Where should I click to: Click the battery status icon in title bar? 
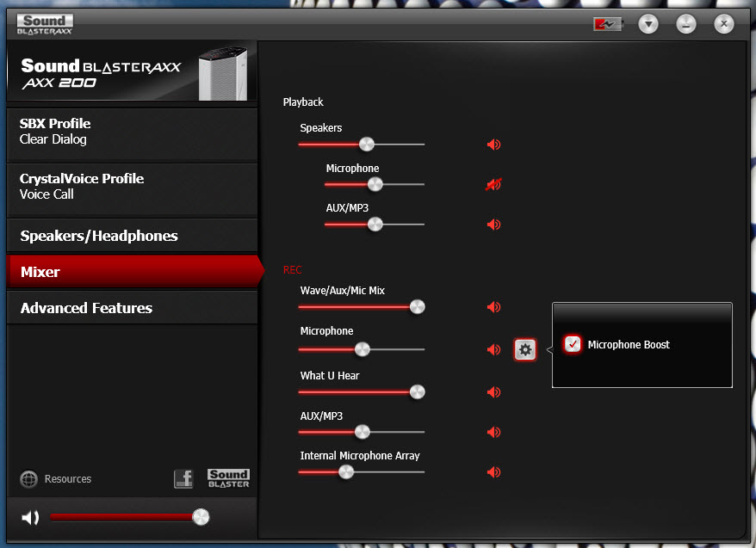click(x=608, y=24)
